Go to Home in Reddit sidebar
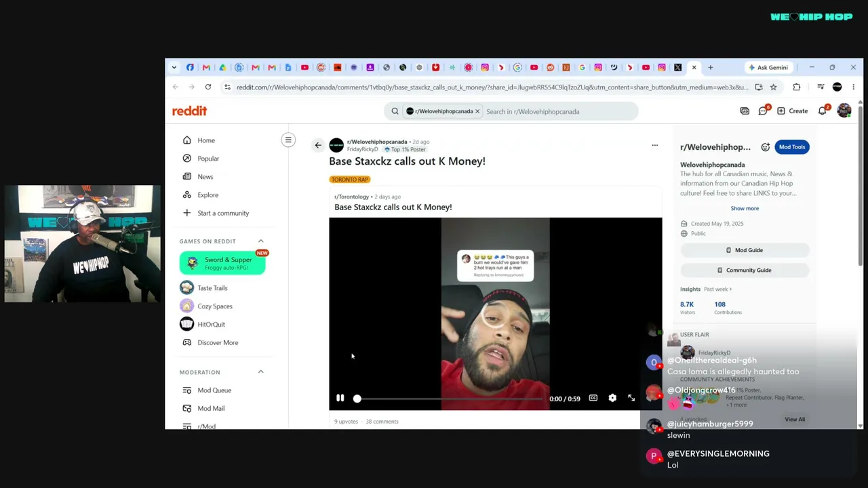 206,140
